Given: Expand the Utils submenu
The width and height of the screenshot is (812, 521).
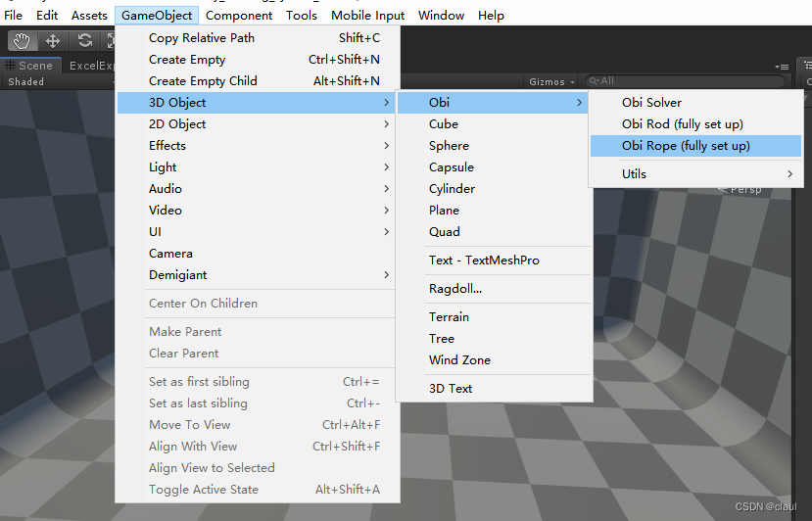Looking at the screenshot, I should pyautogui.click(x=696, y=174).
